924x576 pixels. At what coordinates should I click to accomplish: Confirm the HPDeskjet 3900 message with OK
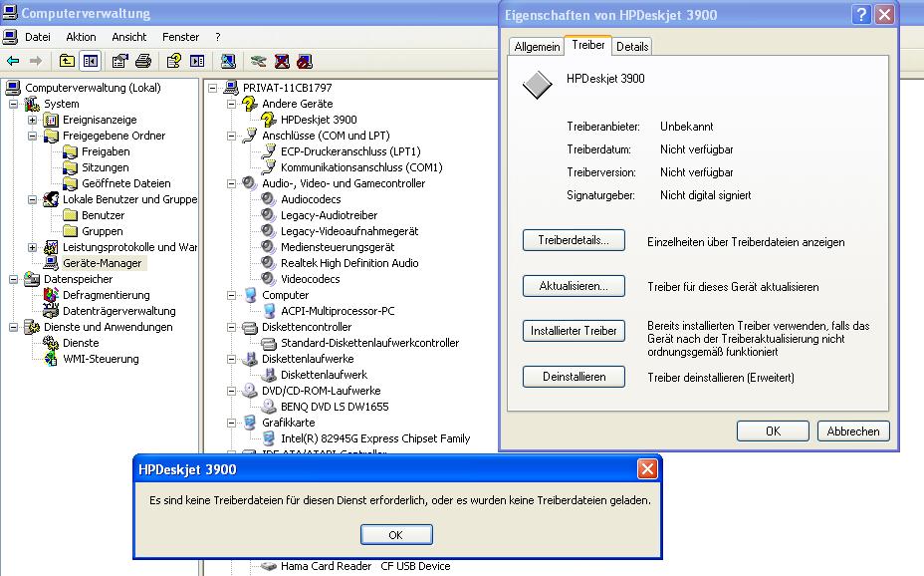[x=396, y=535]
